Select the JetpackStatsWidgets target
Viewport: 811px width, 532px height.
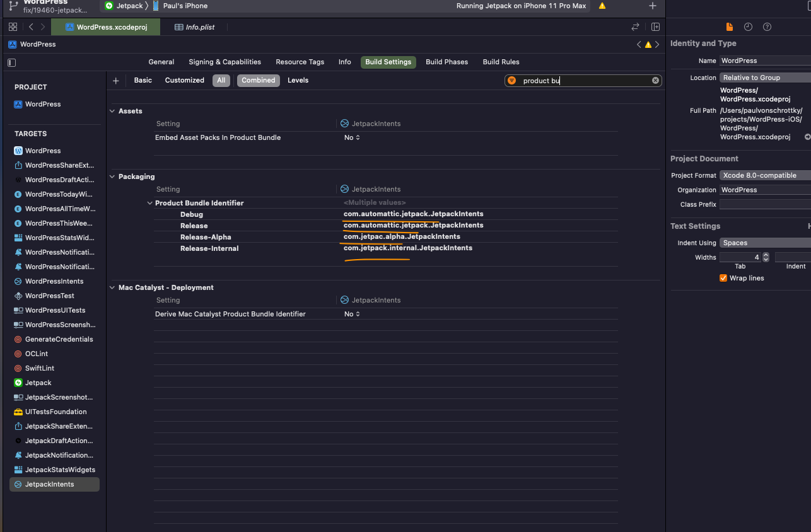click(60, 470)
